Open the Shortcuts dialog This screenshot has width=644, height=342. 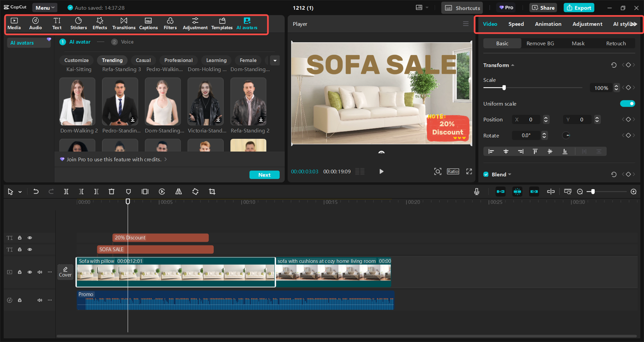[x=462, y=8]
